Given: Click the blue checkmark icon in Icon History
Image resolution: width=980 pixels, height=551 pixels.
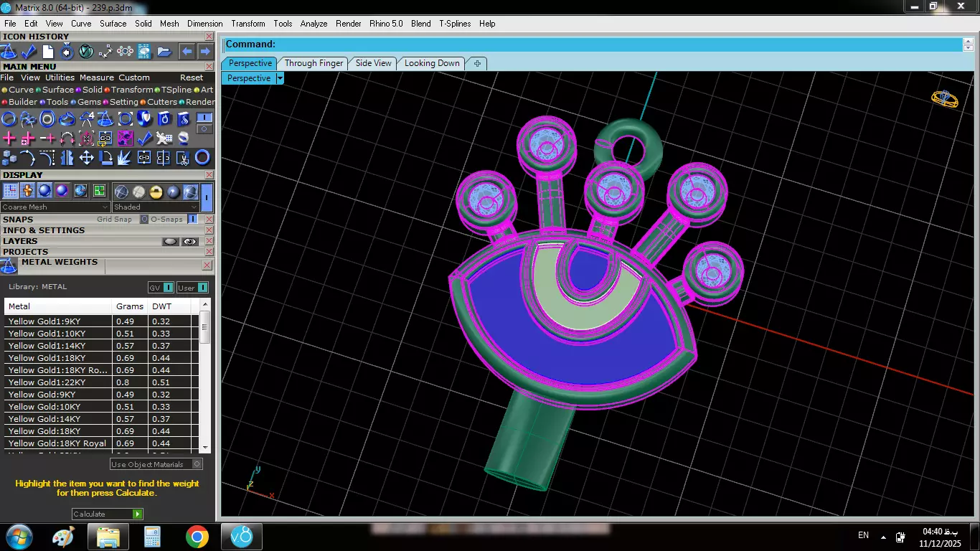Looking at the screenshot, I should point(29,52).
